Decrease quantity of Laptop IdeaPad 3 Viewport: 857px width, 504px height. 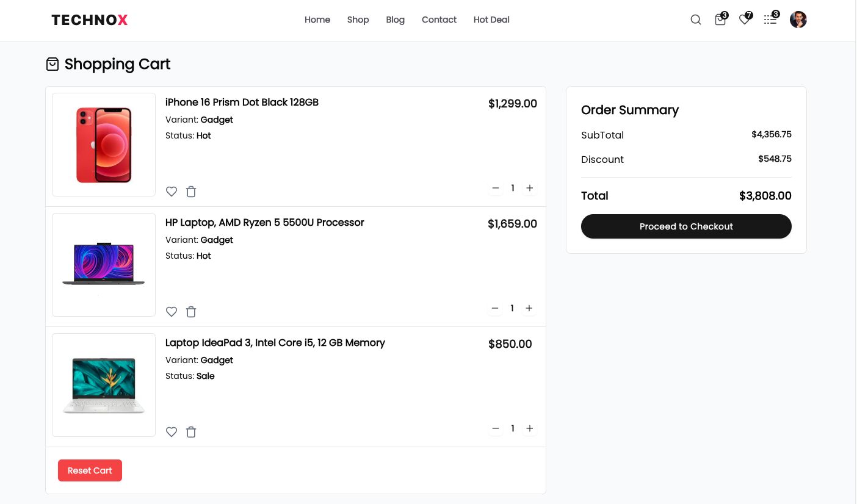tap(496, 428)
